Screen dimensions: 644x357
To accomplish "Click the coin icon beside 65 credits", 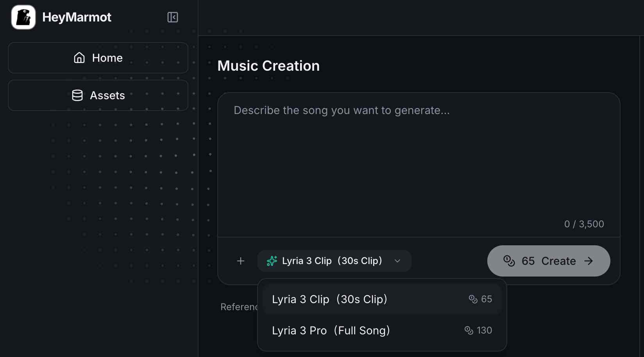I will (473, 299).
